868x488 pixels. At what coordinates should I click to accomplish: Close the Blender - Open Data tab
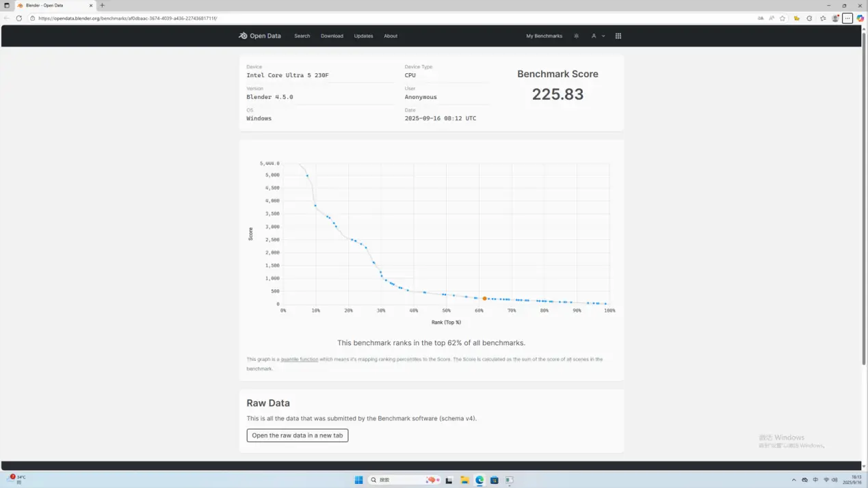click(90, 5)
